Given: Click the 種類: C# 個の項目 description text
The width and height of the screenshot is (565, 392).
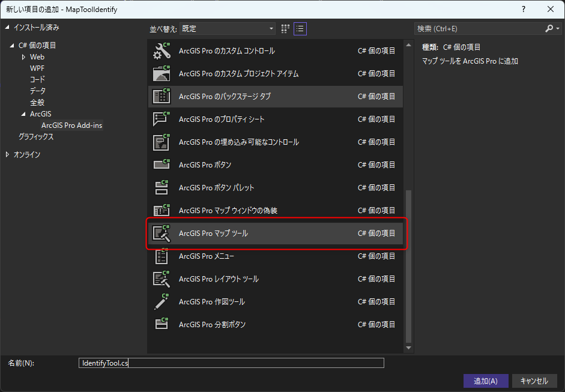Looking at the screenshot, I should (451, 47).
